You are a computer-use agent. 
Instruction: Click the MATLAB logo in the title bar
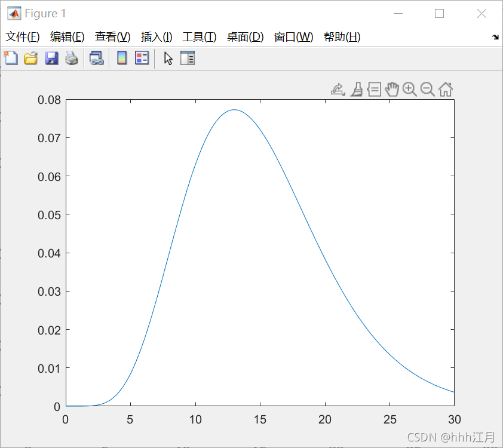click(14, 14)
